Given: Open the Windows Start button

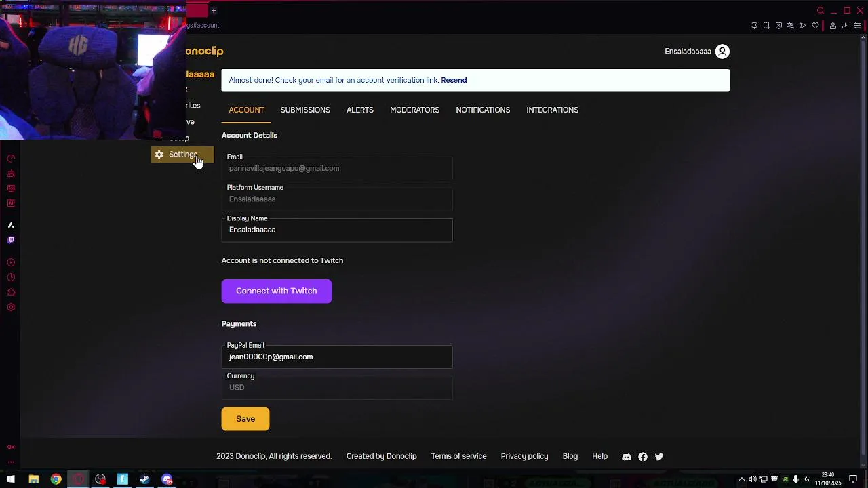Looking at the screenshot, I should pyautogui.click(x=11, y=480).
